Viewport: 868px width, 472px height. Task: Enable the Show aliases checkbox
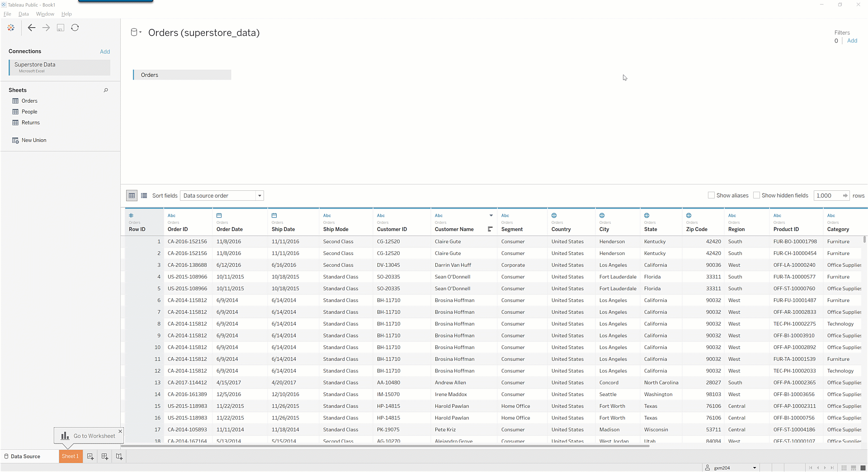click(711, 195)
